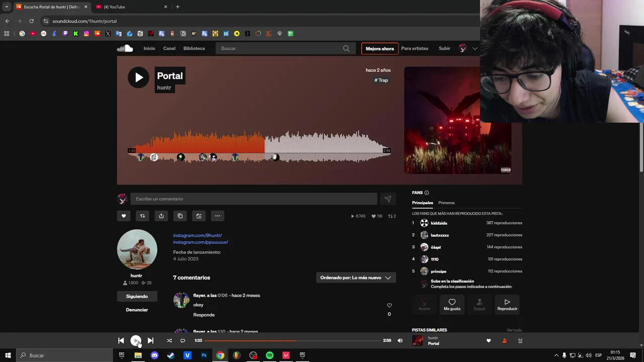The image size is (644, 362).
Task: Open the play queue list icon
Action: point(520,340)
